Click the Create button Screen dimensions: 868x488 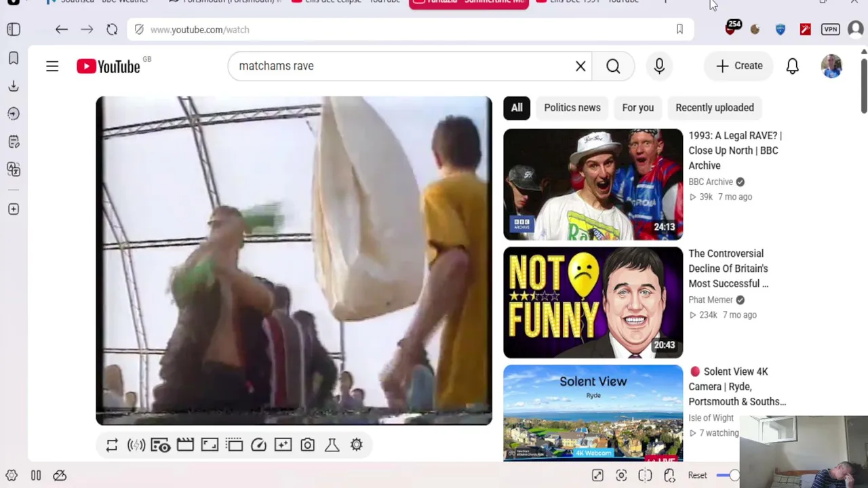pyautogui.click(x=739, y=66)
